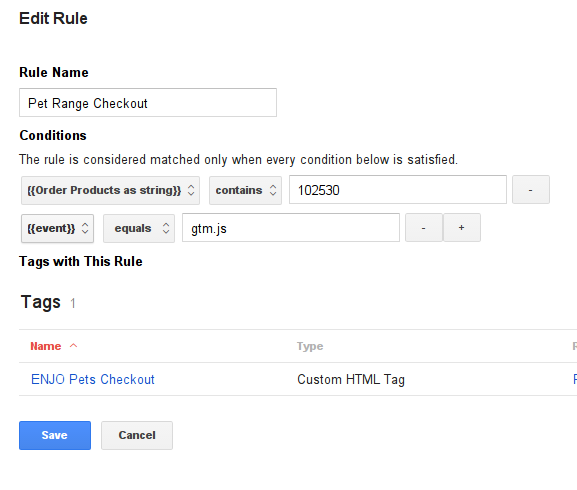The width and height of the screenshot is (577, 490).
Task: Save the rule
Action: tap(55, 435)
